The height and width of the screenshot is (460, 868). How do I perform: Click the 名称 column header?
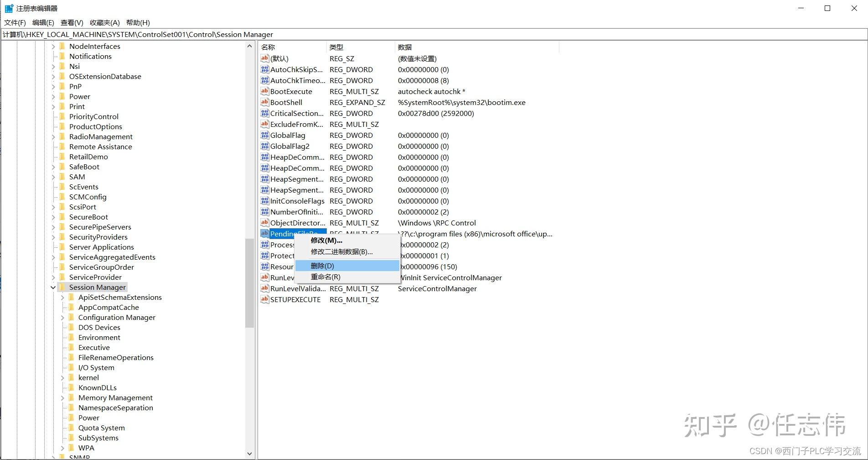pos(292,47)
